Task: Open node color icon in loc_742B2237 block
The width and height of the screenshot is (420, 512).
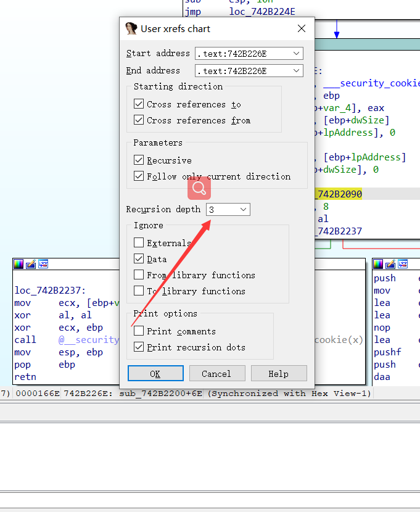Action: [19, 264]
